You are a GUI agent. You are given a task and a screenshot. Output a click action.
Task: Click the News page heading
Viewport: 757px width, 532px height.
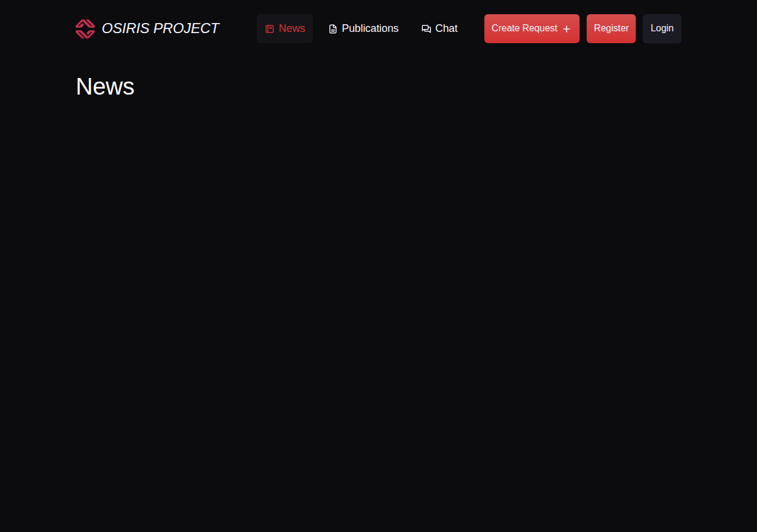point(105,87)
